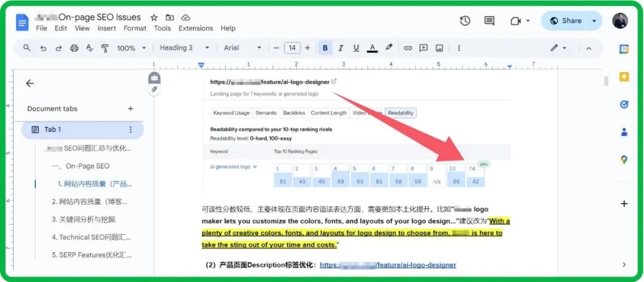
Task: Open the comments panel icon
Action: (489, 21)
